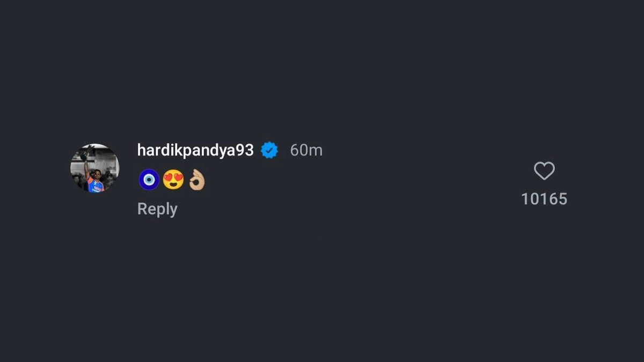
Task: Open the hardikpandya93 username link
Action: (x=195, y=150)
